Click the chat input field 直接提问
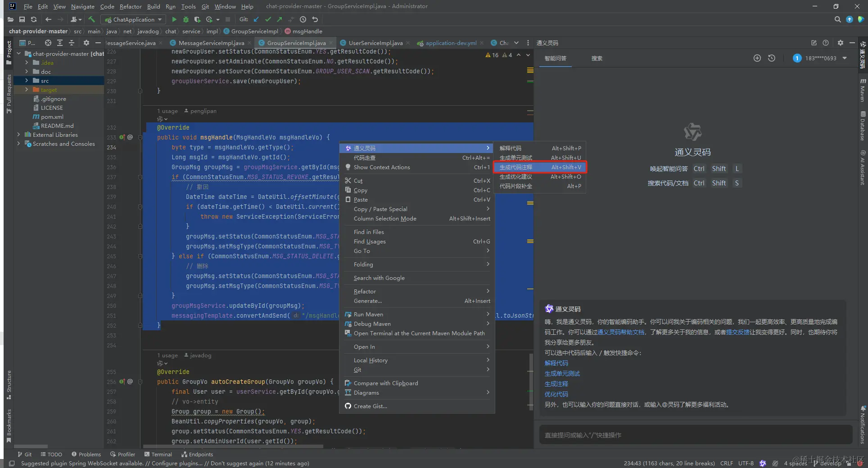 point(696,435)
